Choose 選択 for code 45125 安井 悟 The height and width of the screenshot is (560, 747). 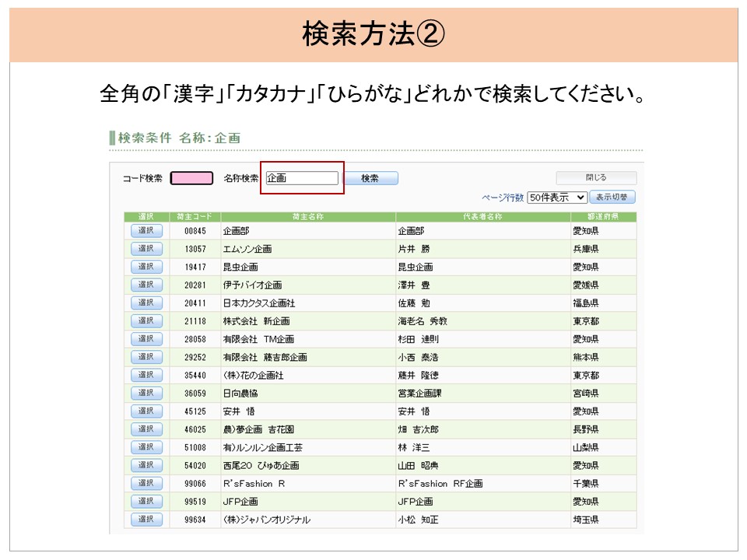pos(146,411)
